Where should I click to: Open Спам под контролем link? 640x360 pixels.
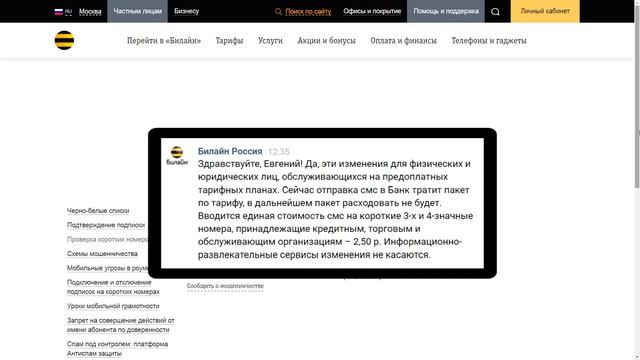click(x=118, y=349)
